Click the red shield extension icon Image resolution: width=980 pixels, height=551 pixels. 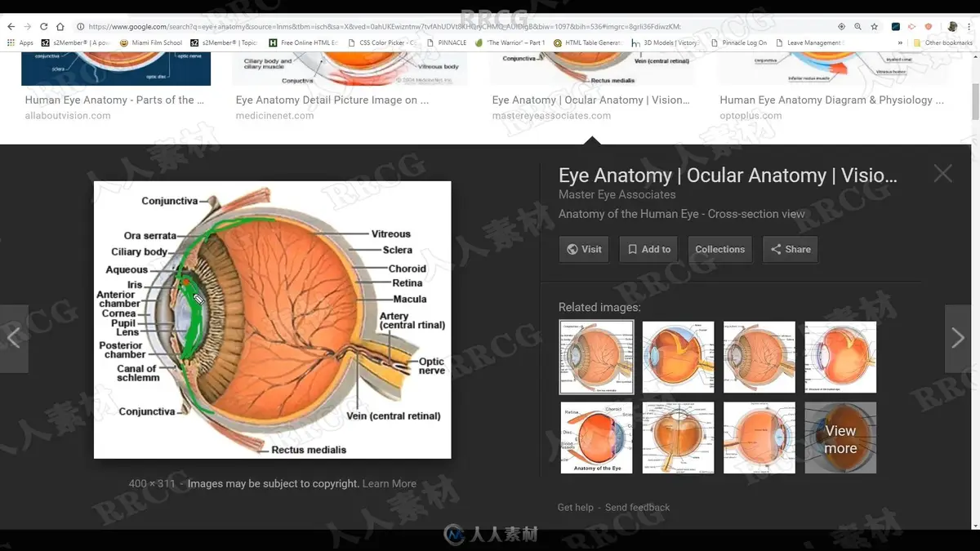[x=929, y=27]
